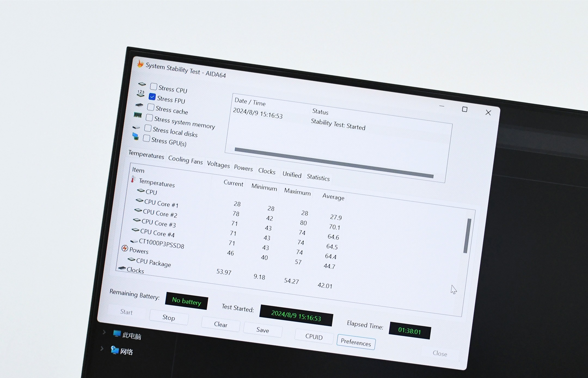Viewport: 588px width, 378px height.
Task: Click the CPU Package current value 53.97
Action: pos(224,272)
